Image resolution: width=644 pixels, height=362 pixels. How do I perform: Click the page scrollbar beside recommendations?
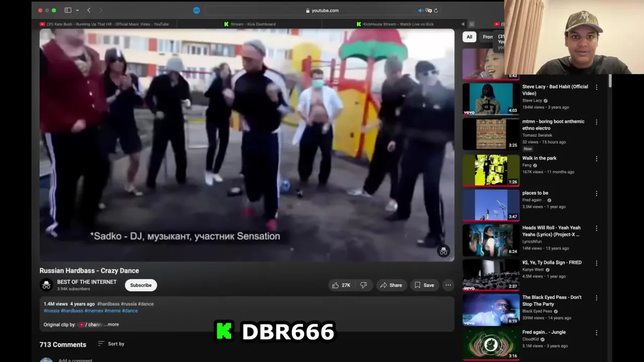click(x=610, y=82)
